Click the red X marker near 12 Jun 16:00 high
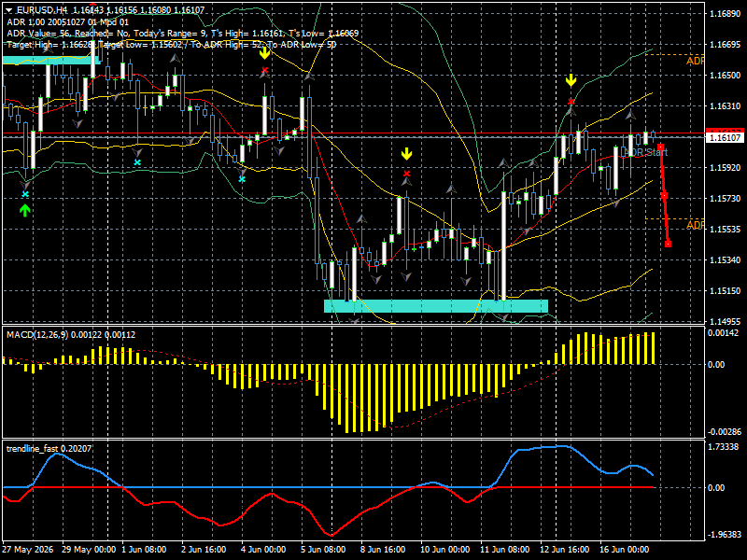Screen dimensions: 747x560 571,102
